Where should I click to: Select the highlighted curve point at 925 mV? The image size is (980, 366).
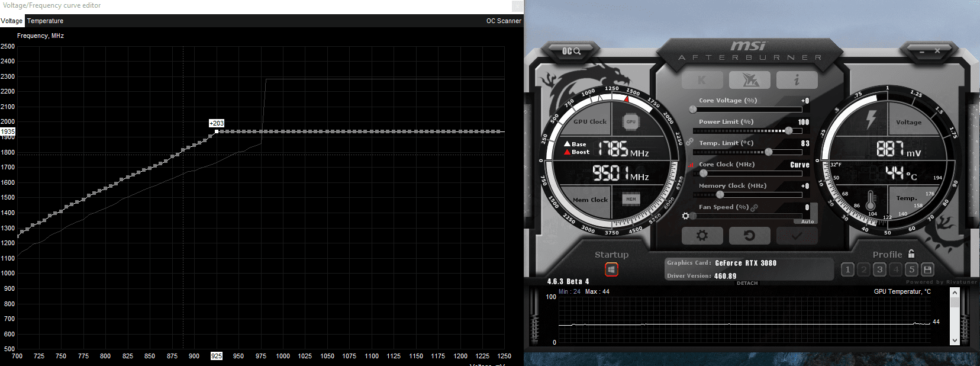point(217,131)
